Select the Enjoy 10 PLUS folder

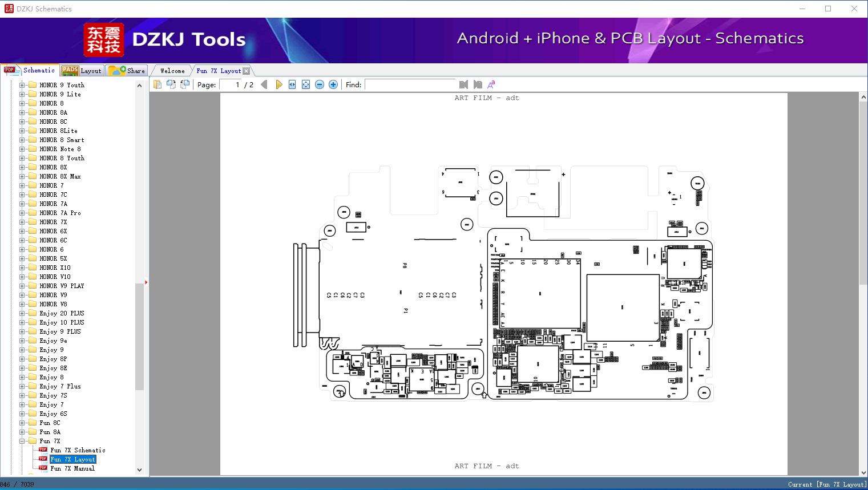pyautogui.click(x=62, y=322)
